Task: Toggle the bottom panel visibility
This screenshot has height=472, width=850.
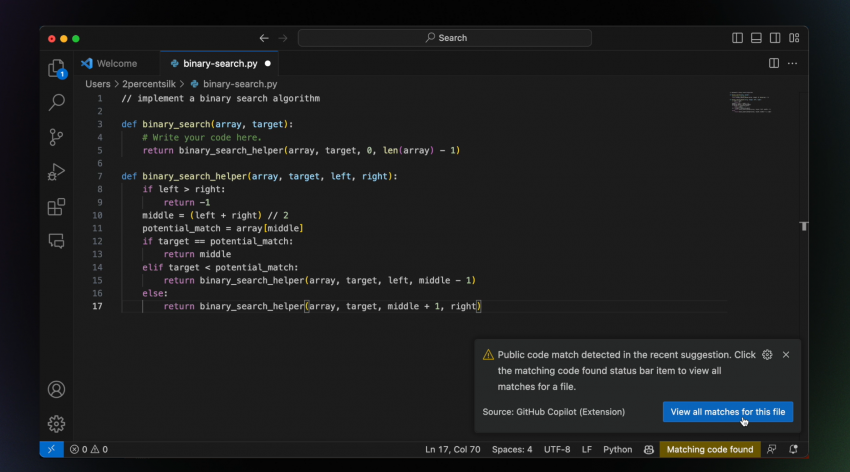Action: 756,38
